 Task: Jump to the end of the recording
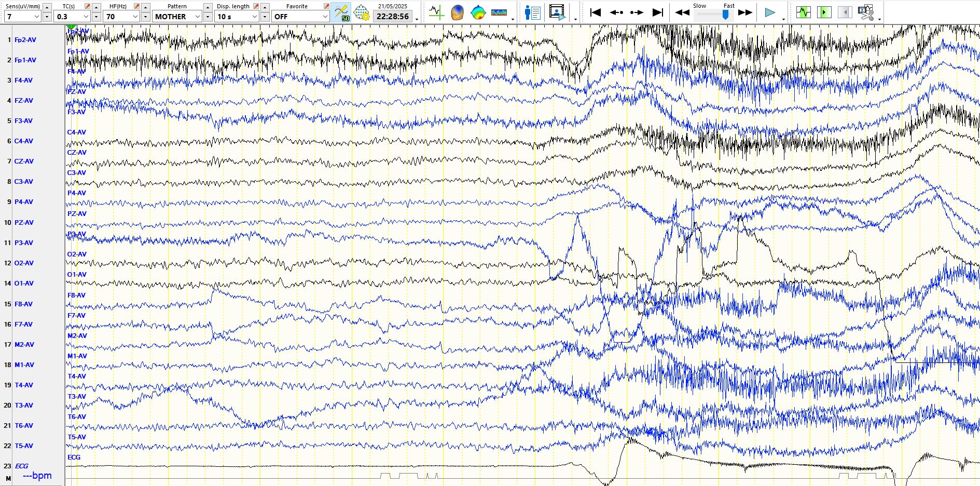(x=658, y=12)
